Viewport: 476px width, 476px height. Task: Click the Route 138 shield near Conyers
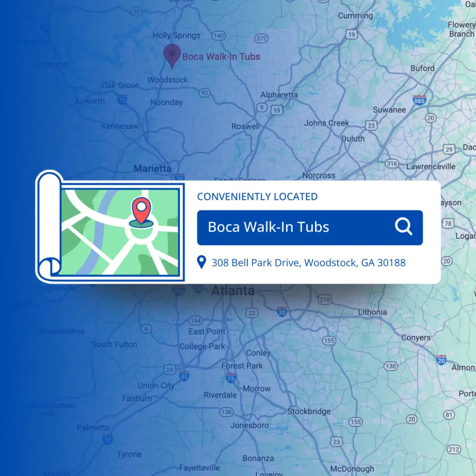pos(390,366)
